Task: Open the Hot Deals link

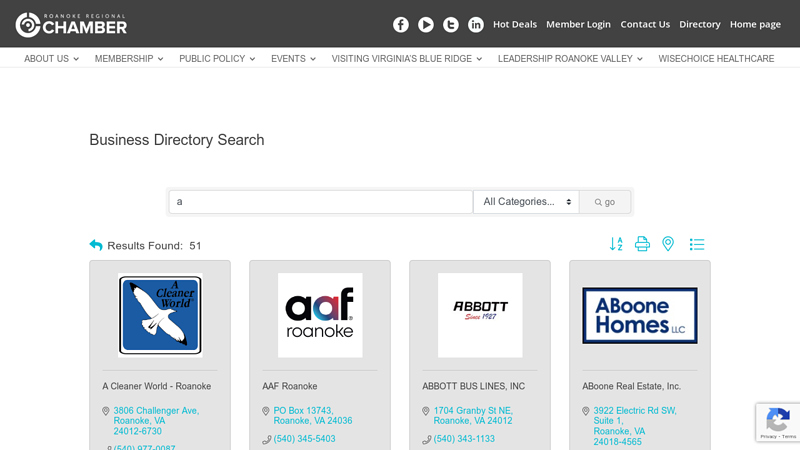Action: (515, 24)
